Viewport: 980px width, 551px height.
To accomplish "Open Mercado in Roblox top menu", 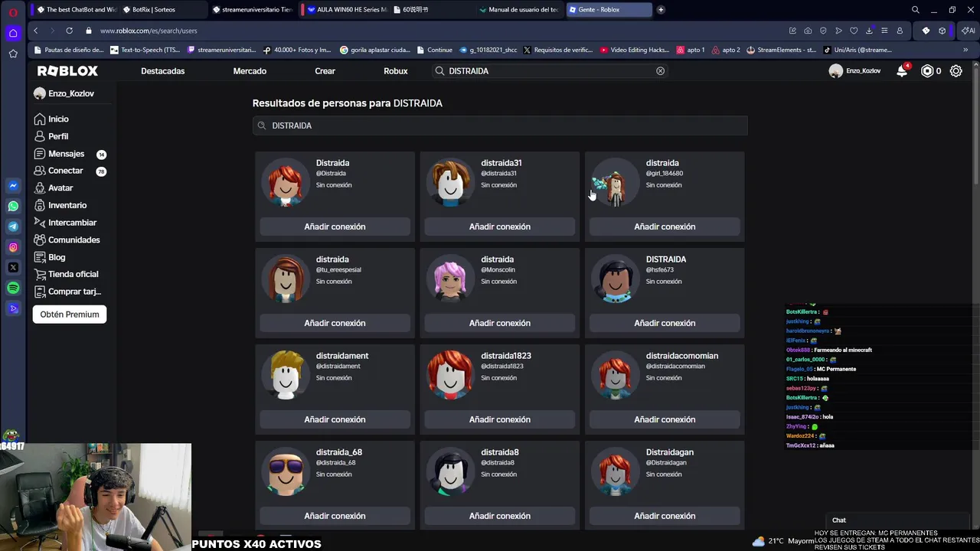I will click(250, 71).
